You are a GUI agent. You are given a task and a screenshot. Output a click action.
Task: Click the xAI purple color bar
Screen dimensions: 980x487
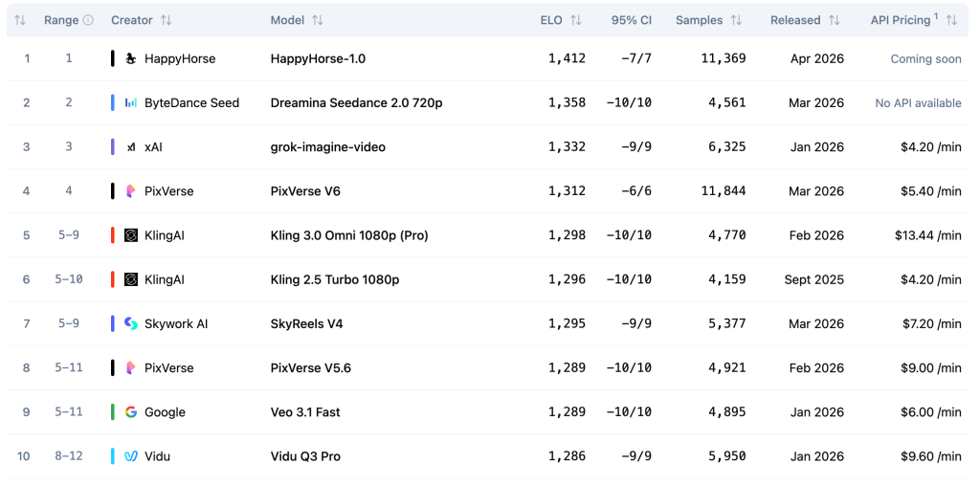pyautogui.click(x=113, y=147)
